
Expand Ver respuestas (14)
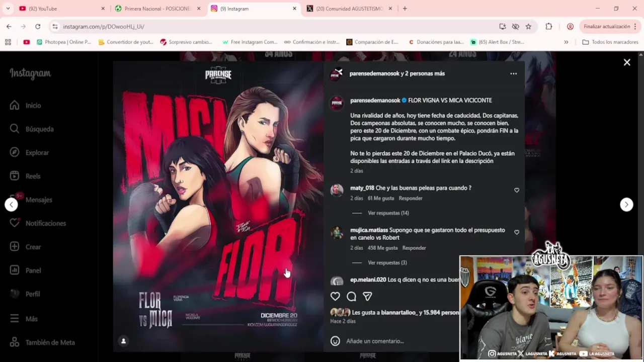[x=388, y=213]
